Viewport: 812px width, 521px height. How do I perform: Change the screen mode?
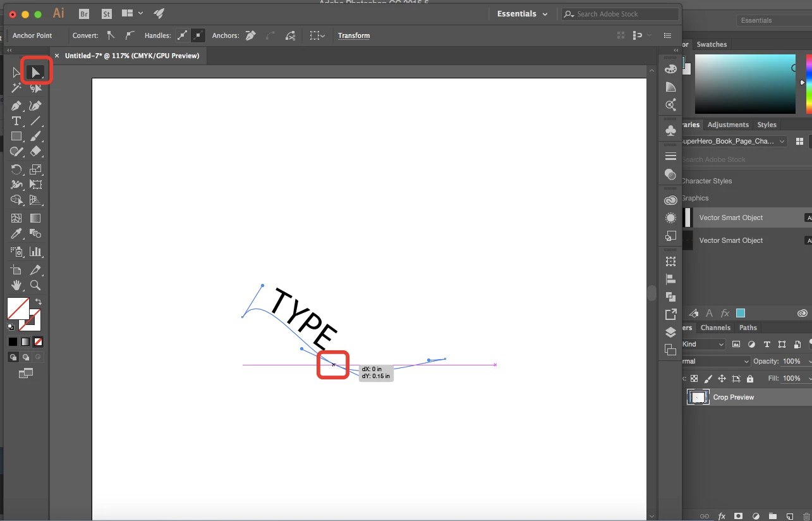(x=25, y=374)
